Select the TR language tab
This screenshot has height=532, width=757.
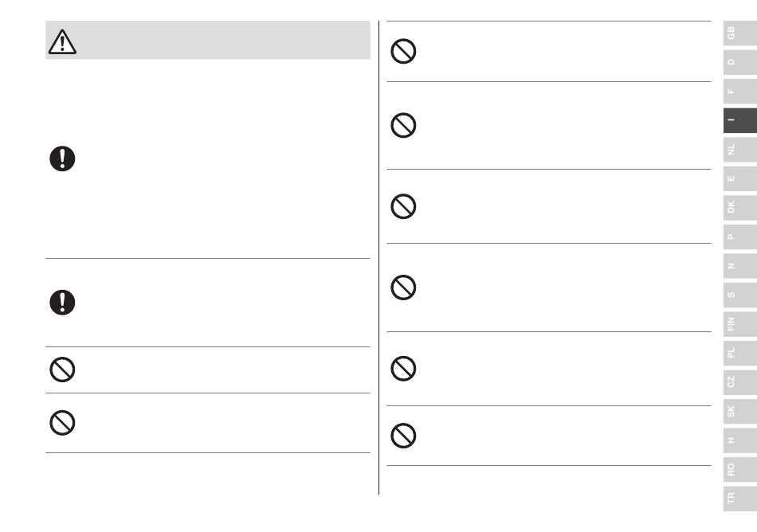[x=740, y=499]
